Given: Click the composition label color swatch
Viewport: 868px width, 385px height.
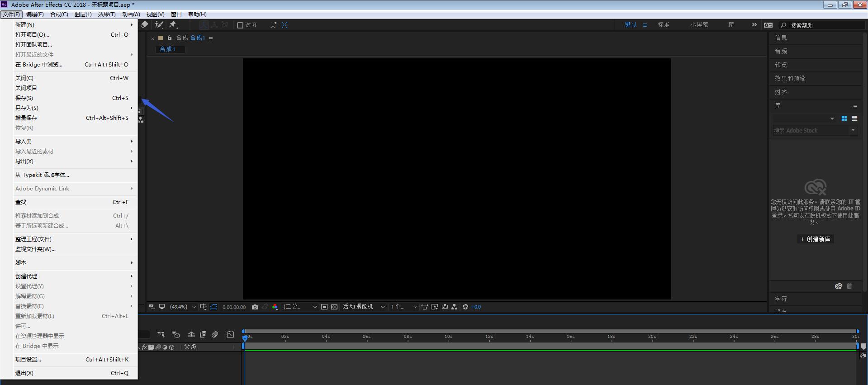Looking at the screenshot, I should pos(160,38).
